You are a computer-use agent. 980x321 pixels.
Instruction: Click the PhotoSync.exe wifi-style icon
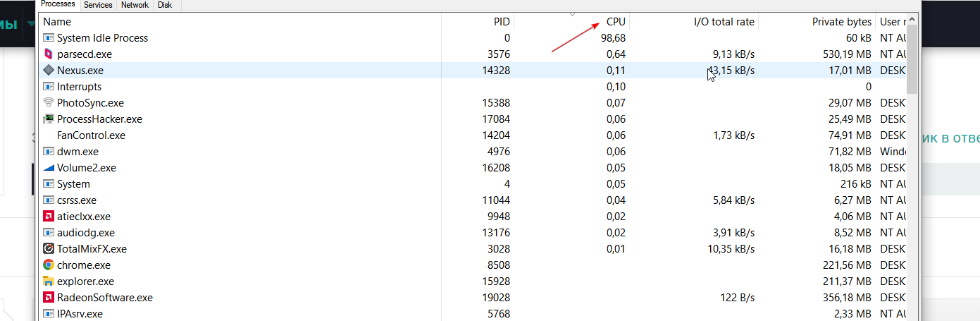[49, 103]
